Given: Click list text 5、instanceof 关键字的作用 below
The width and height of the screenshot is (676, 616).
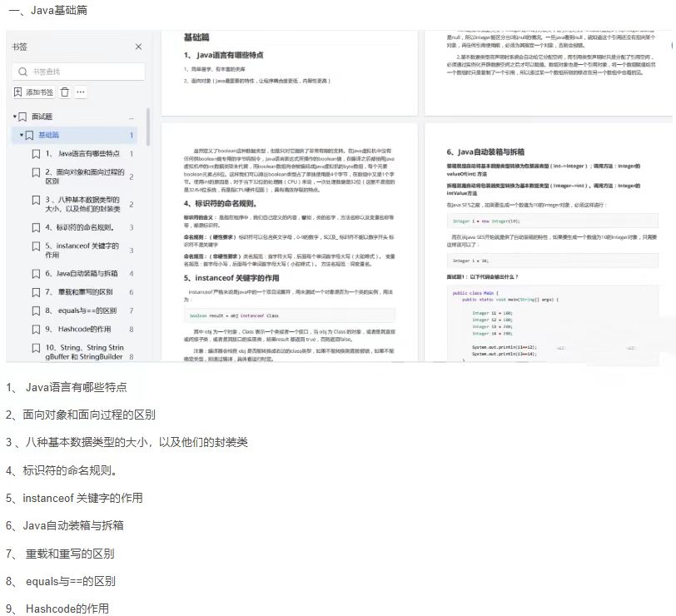Looking at the screenshot, I should point(74,498).
